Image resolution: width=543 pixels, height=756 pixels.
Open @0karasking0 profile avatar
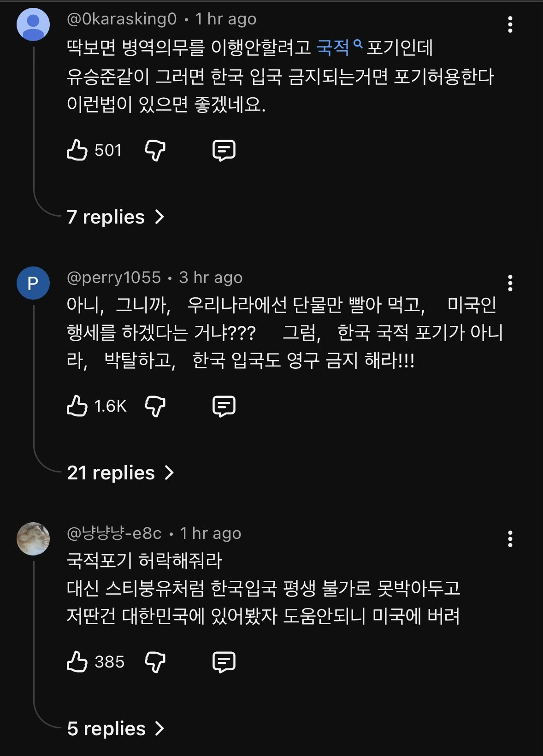click(x=33, y=24)
